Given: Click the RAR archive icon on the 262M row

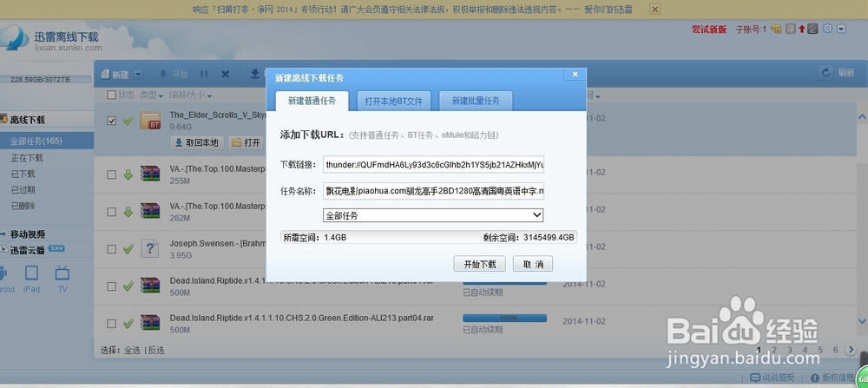Looking at the screenshot, I should click(150, 212).
